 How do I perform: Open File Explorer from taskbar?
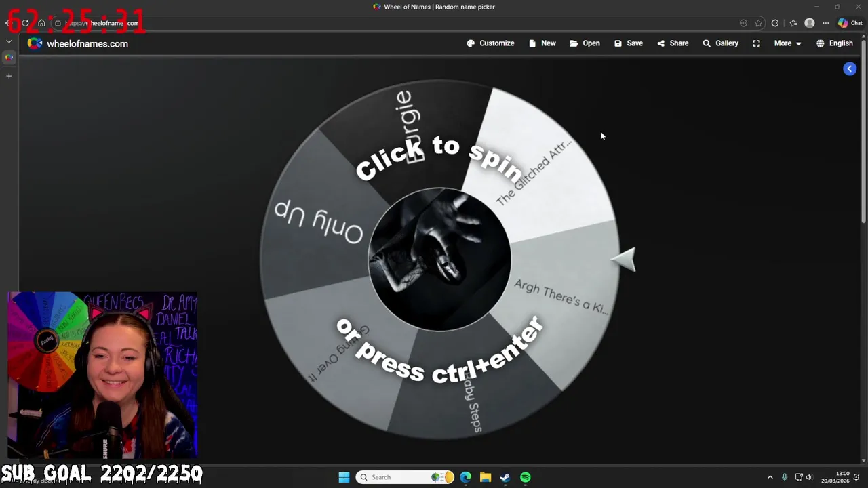(486, 477)
